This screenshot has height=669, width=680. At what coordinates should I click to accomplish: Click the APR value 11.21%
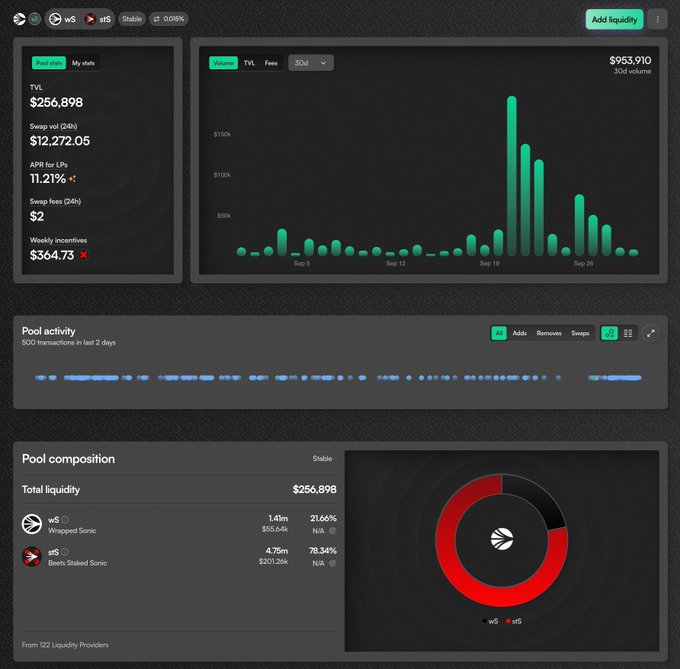coord(48,179)
